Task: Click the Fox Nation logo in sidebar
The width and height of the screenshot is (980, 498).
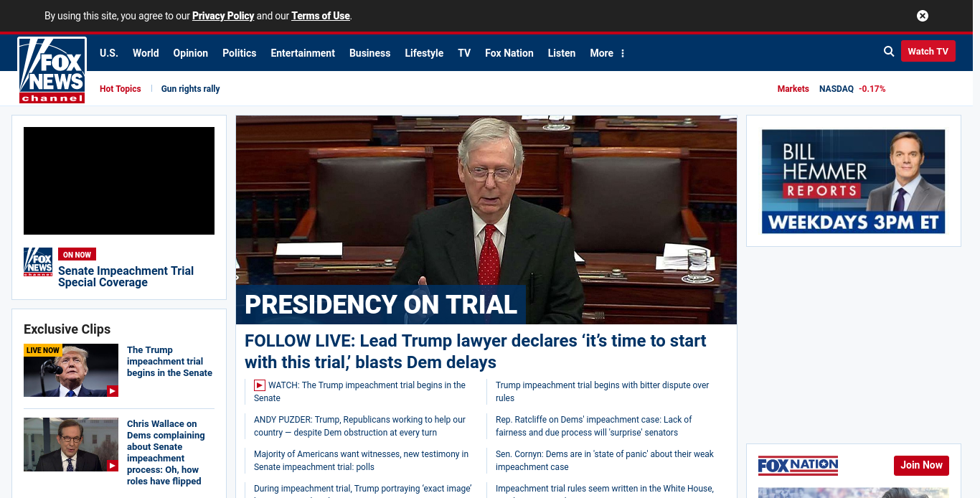Action: [x=798, y=466]
